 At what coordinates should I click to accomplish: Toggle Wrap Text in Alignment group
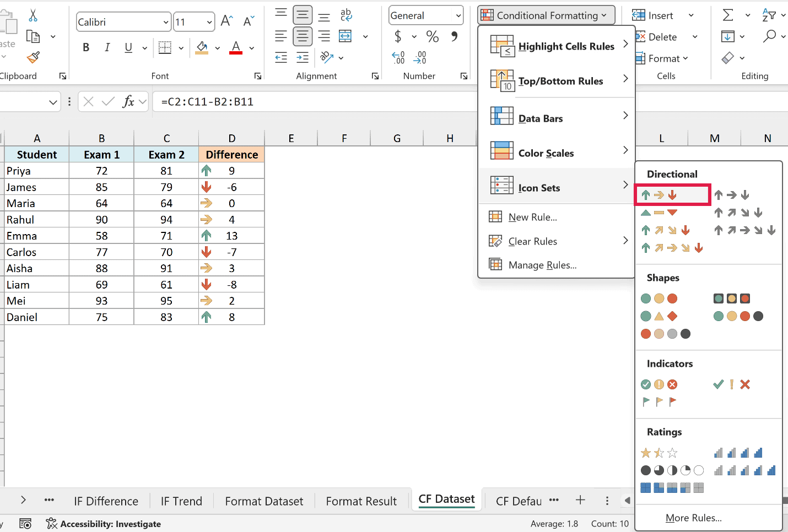(x=346, y=15)
